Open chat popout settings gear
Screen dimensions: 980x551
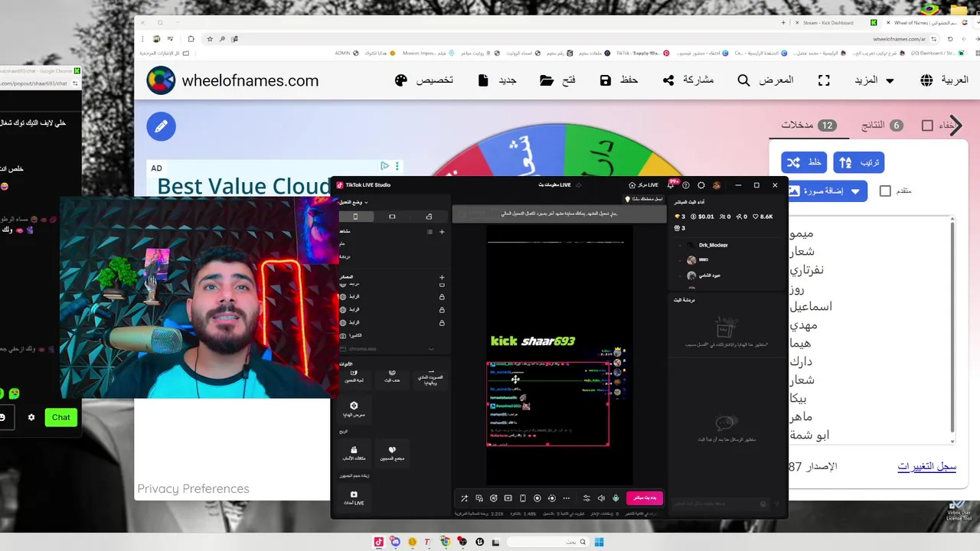click(x=31, y=417)
